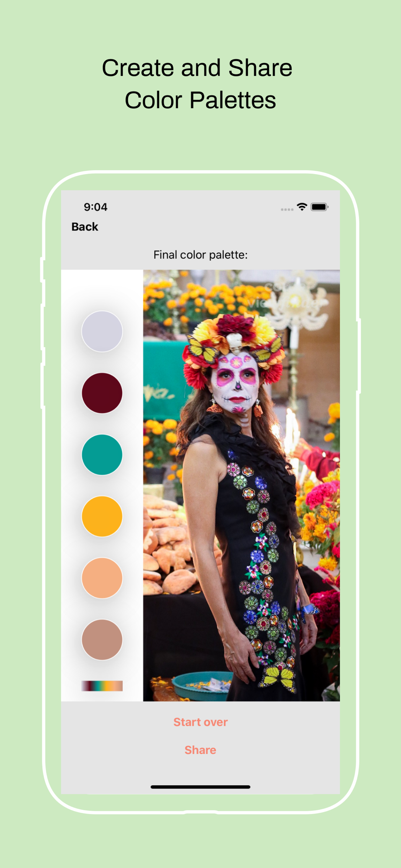The width and height of the screenshot is (401, 868).
Task: Select the light lavender color swatch
Action: (x=102, y=331)
